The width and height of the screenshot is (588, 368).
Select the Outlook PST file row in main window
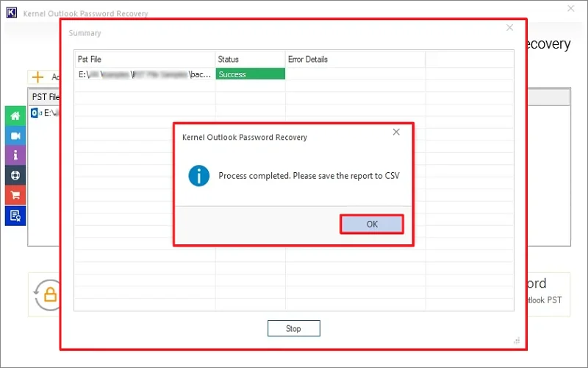44,113
